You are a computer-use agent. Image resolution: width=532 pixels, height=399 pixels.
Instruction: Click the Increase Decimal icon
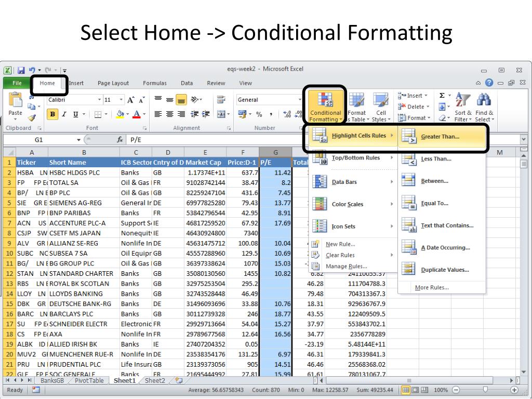pyautogui.click(x=287, y=114)
